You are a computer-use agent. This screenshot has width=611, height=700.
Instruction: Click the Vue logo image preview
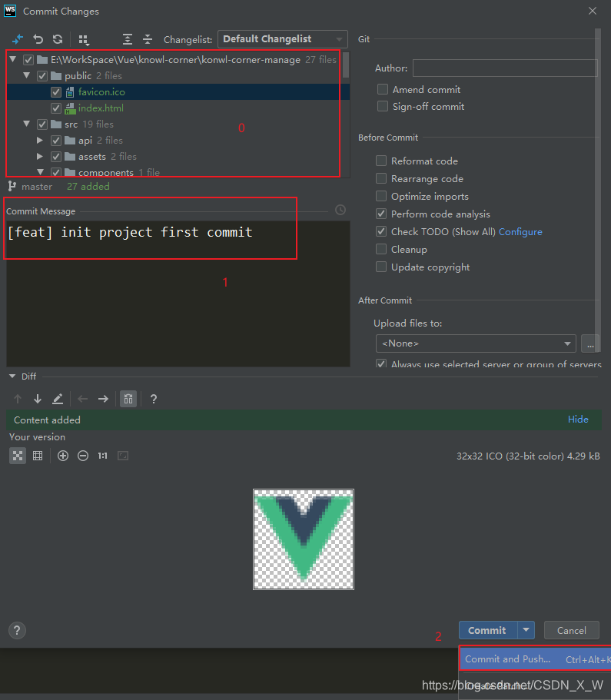click(304, 539)
